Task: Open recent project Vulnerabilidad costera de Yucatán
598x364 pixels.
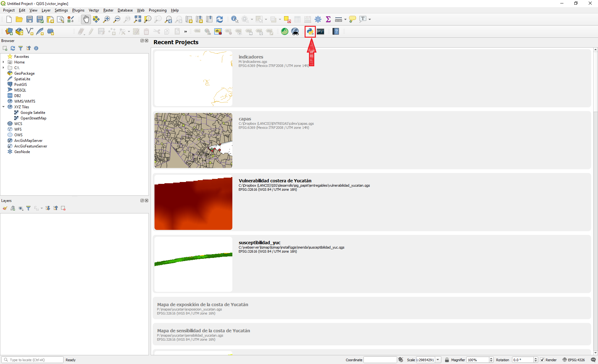Action: (x=372, y=202)
